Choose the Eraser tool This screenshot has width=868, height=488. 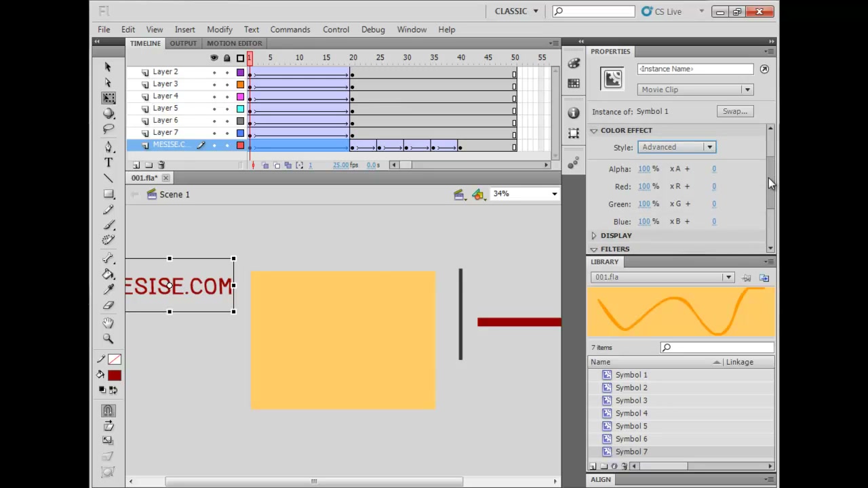click(108, 306)
